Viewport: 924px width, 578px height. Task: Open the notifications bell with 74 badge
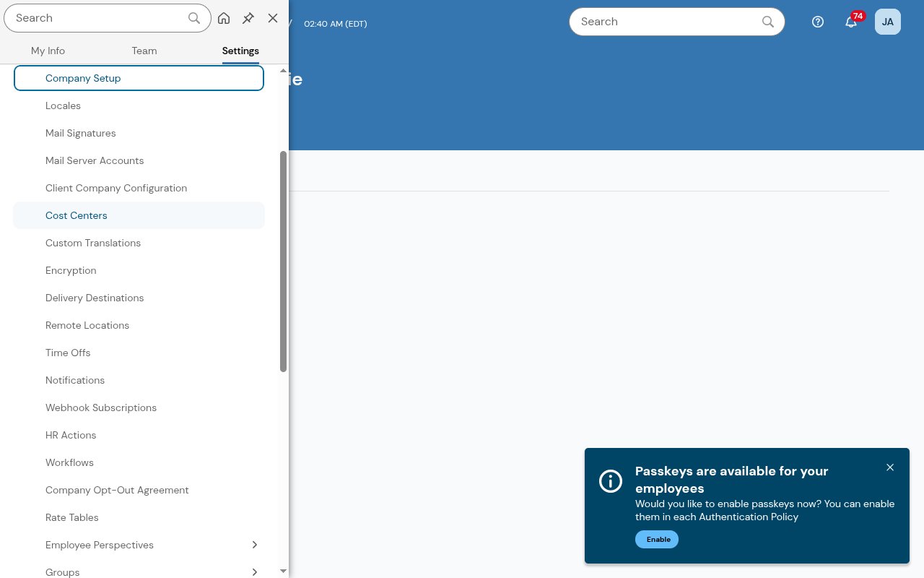(x=852, y=21)
